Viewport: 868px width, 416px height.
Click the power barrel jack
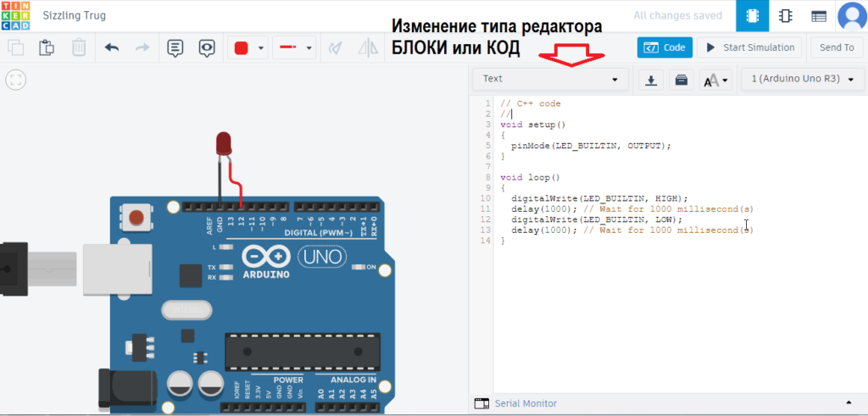[x=128, y=391]
